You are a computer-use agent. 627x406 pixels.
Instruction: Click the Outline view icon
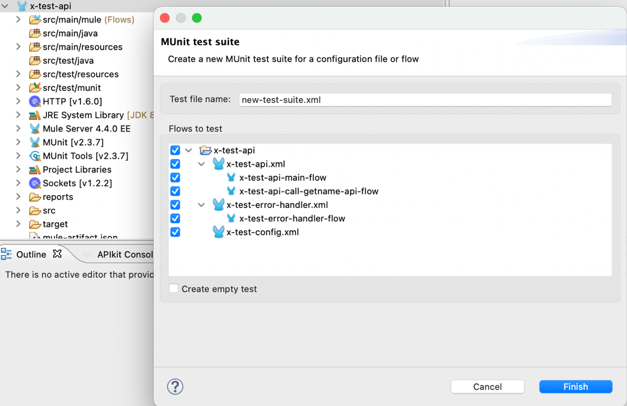[x=6, y=254]
